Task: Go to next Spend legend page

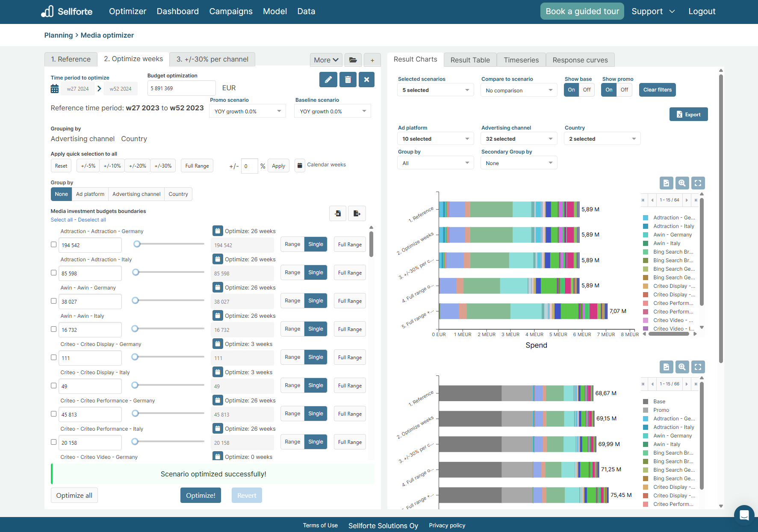Action: pos(687,200)
